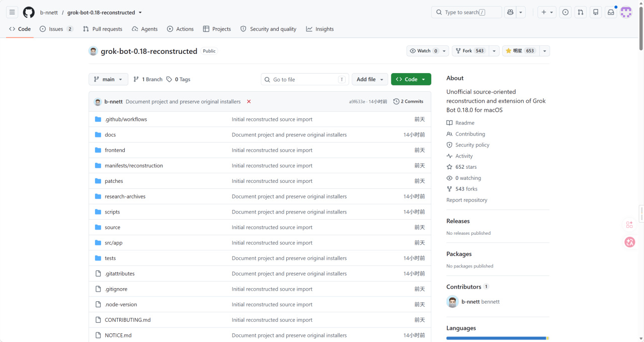Open the 0 Tags link

click(x=179, y=79)
